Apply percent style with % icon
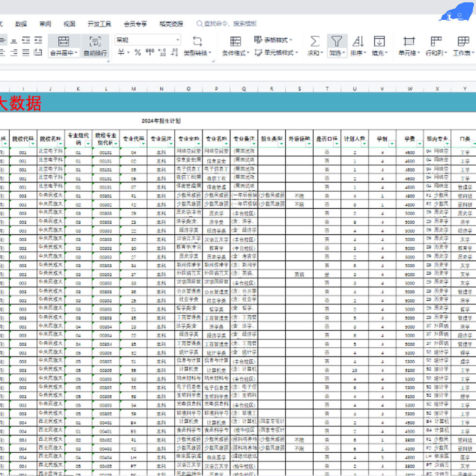The image size is (476, 476). (x=138, y=52)
